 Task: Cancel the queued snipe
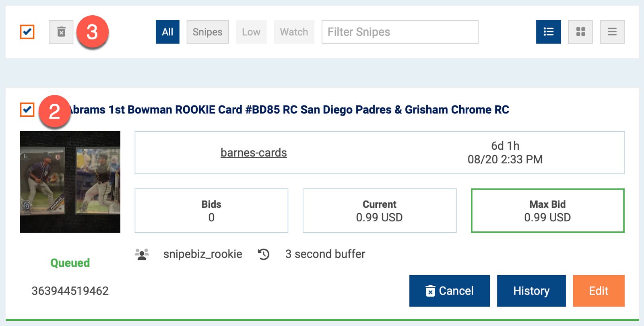pyautogui.click(x=449, y=291)
